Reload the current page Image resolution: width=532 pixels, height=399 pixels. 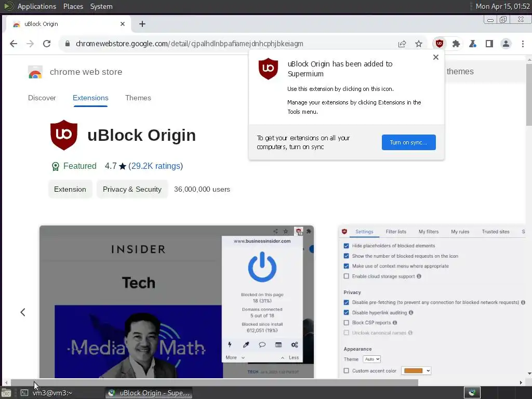47,44
